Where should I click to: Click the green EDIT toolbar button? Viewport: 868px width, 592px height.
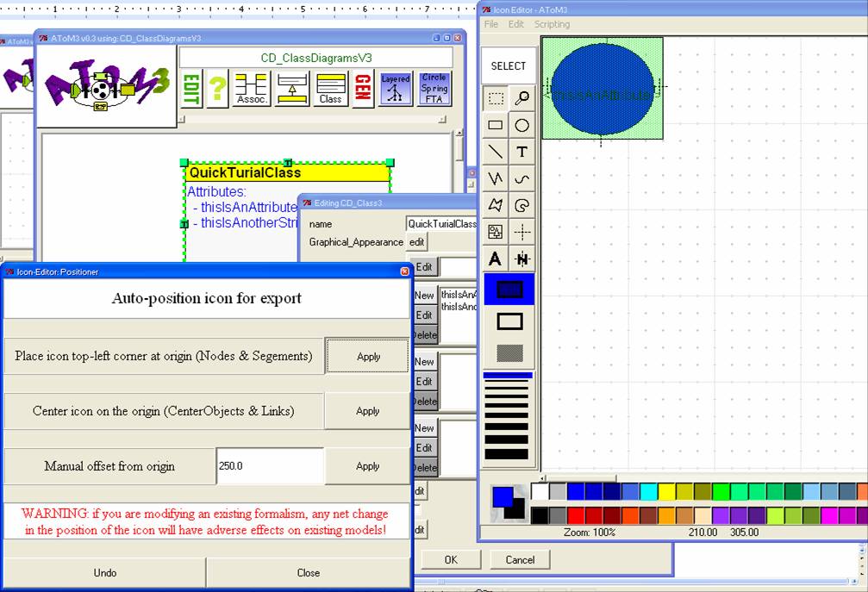(191, 89)
